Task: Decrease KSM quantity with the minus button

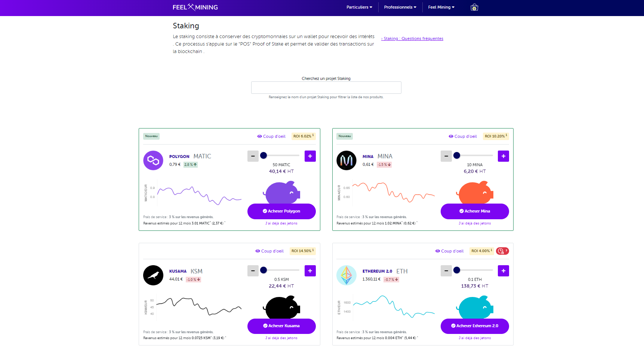Action: pos(253,271)
